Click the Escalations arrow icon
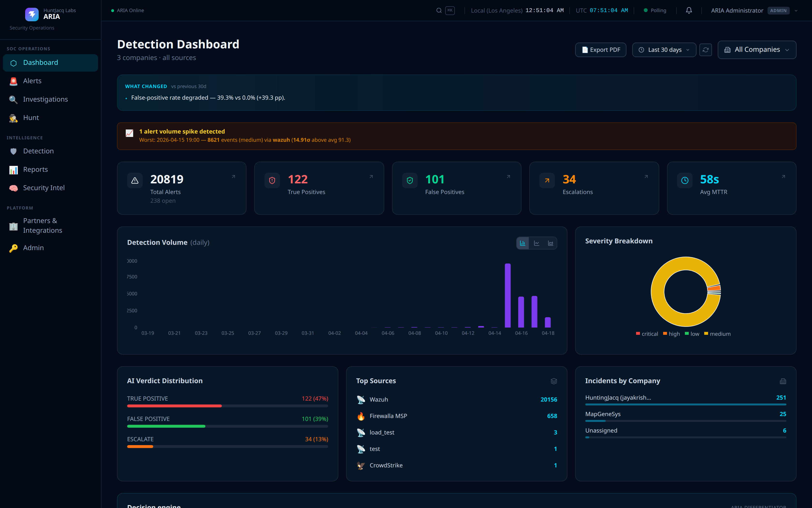 547,181
